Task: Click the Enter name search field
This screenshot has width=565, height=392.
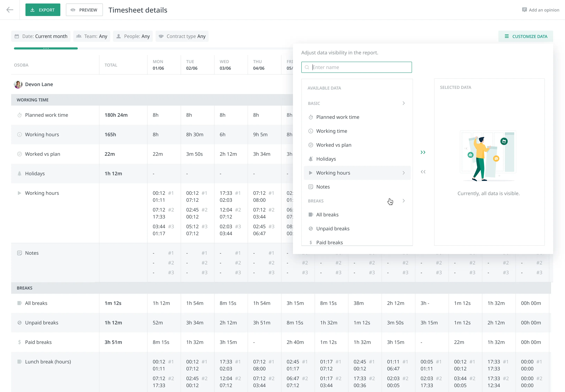Action: (x=356, y=67)
